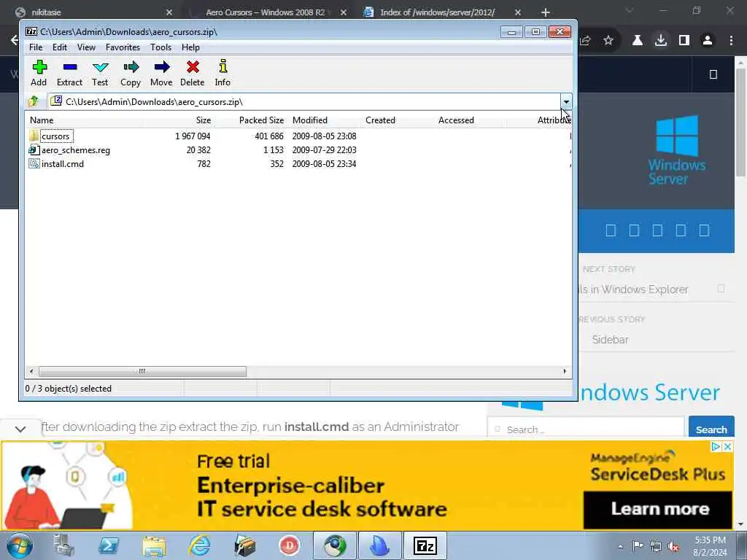Open Server Manager taskbar icon
This screenshot has width=747, height=560.
coord(64,545)
